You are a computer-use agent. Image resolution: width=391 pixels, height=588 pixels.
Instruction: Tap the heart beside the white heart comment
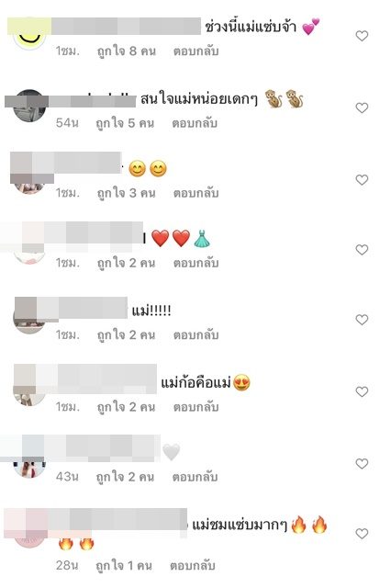click(x=362, y=464)
